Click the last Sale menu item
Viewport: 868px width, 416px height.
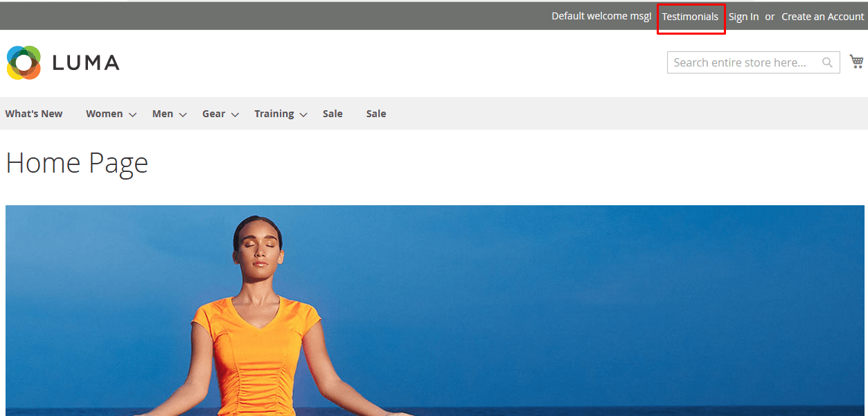(376, 114)
